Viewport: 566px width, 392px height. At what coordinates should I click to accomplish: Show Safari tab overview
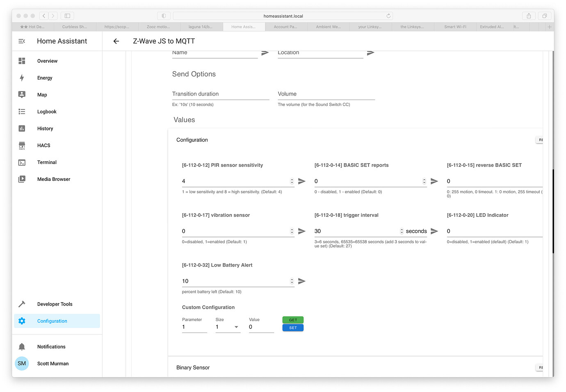[545, 16]
